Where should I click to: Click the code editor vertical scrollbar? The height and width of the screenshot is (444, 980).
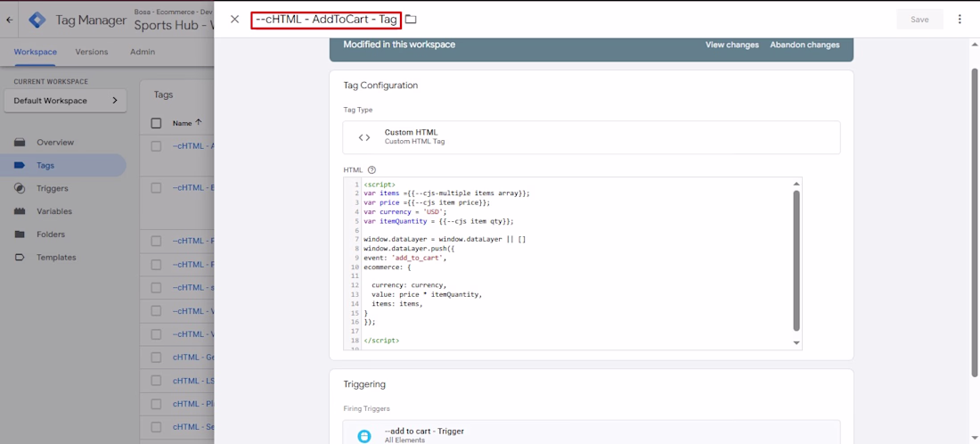[796, 260]
